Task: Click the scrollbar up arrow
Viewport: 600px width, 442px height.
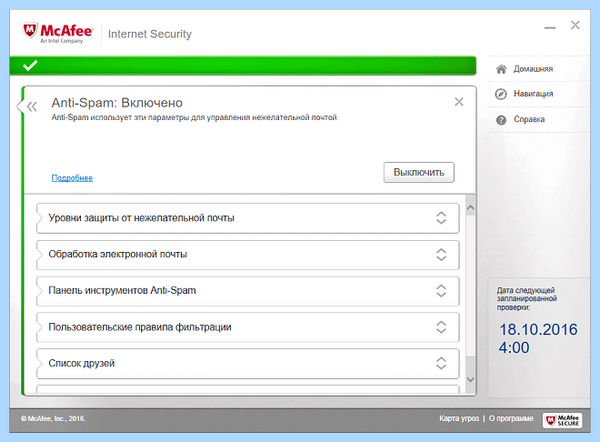Action: tap(470, 208)
